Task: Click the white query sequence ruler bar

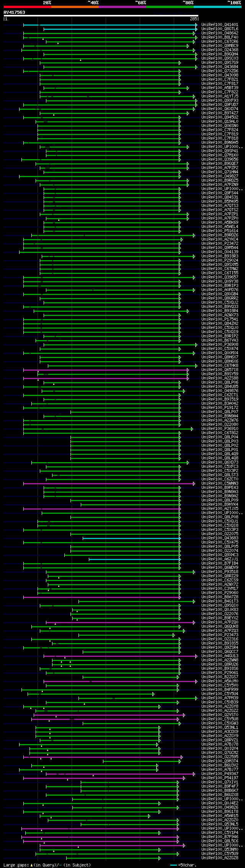Action: (101, 16)
